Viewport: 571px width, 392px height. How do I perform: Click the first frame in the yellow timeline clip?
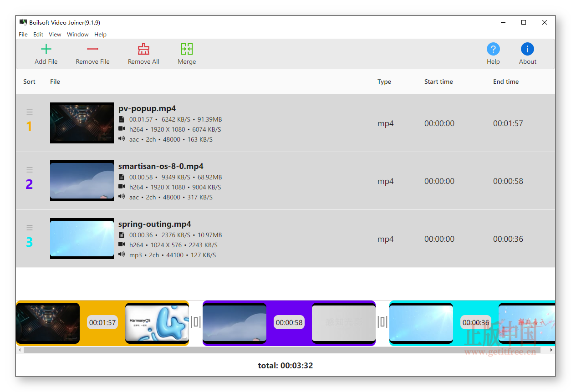48,323
